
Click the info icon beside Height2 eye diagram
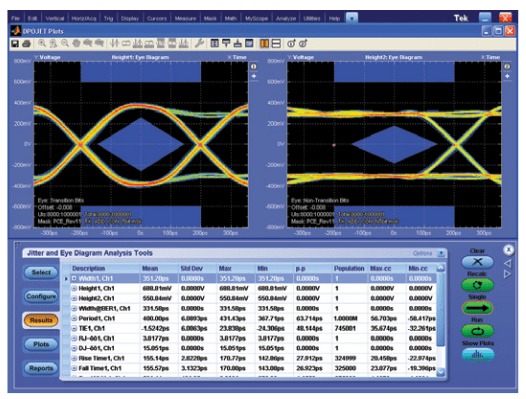(507, 67)
